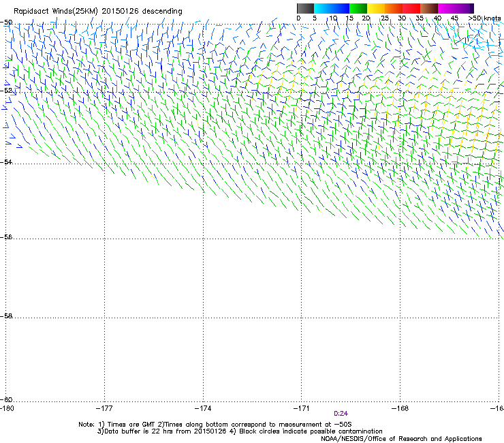Image resolution: width=504 pixels, height=443 pixels.
Task: Click the -56 latitude axis label
Action: (x=6, y=236)
